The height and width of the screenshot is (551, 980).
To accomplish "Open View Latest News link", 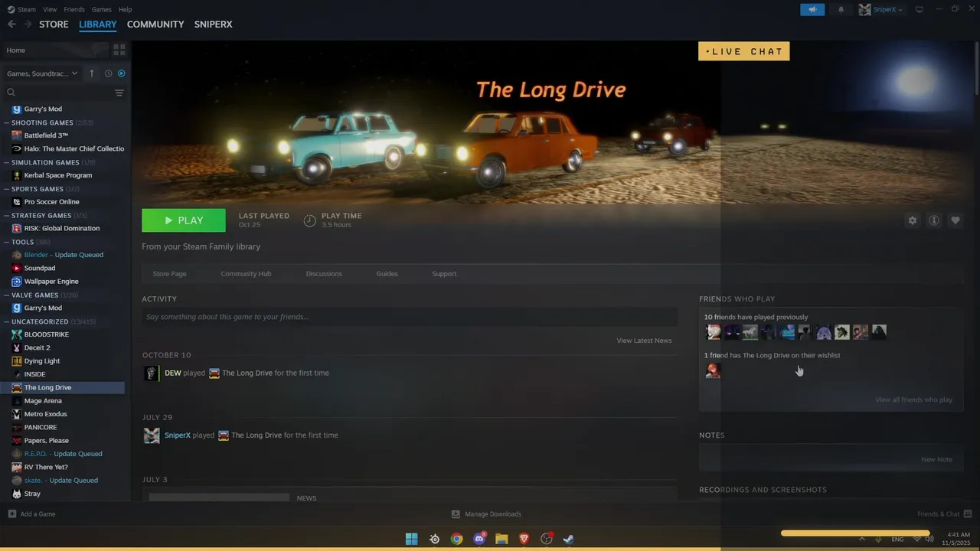I will [644, 341].
